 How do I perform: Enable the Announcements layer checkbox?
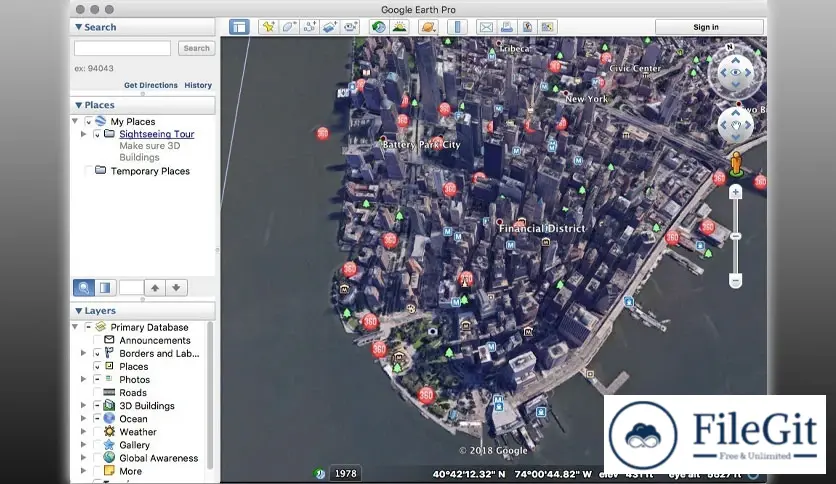pos(97,340)
